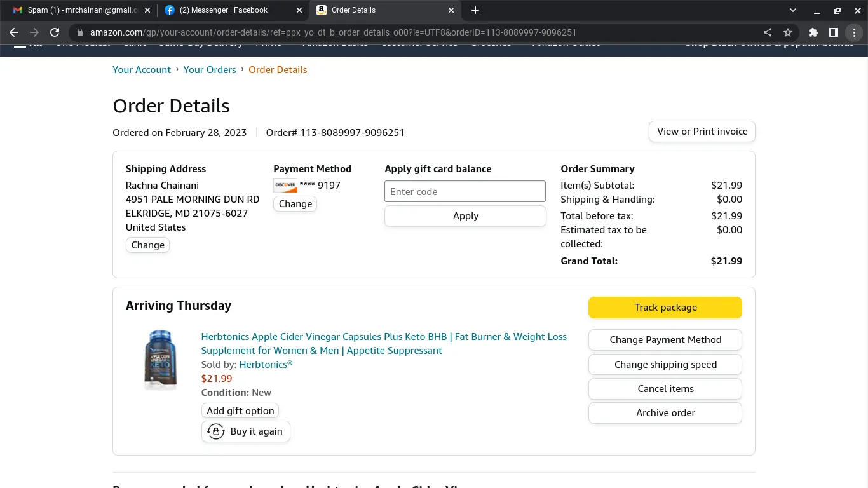
Task: Click Cancel items button
Action: pyautogui.click(x=665, y=389)
